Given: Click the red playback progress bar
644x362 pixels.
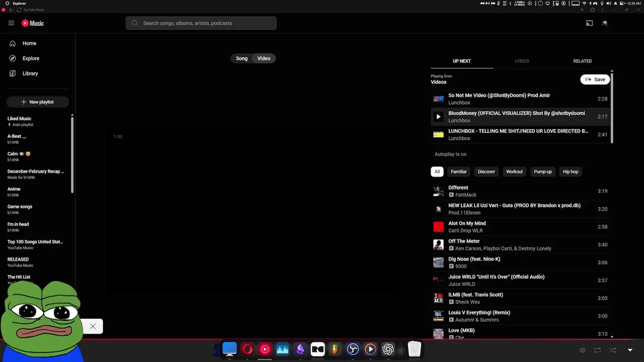Looking at the screenshot, I should [x=322, y=339].
